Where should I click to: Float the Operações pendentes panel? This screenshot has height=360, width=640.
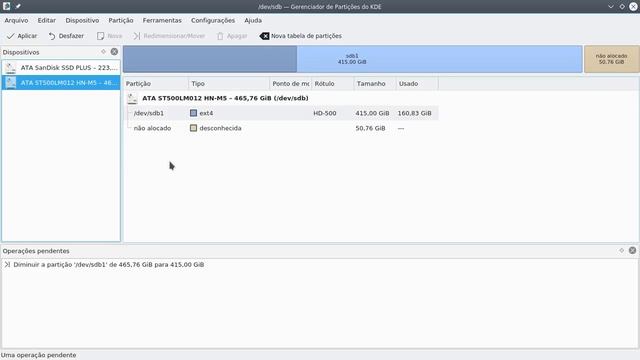(x=622, y=251)
